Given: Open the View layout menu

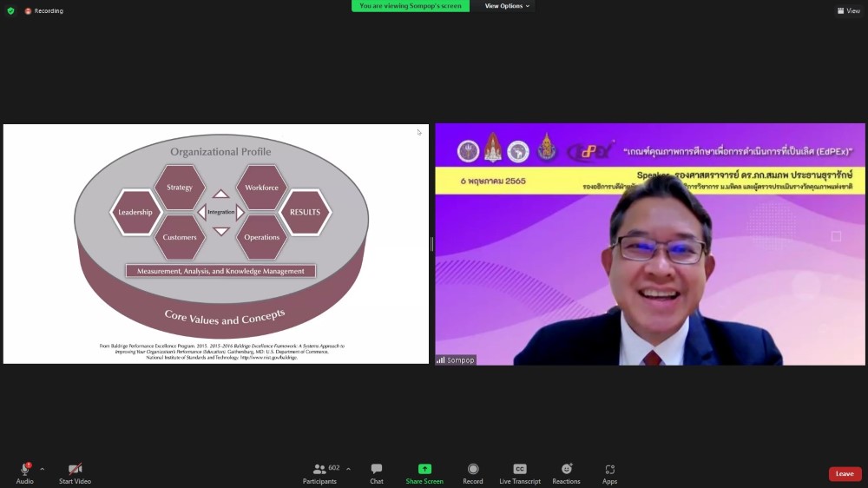Looking at the screenshot, I should click(x=848, y=10).
